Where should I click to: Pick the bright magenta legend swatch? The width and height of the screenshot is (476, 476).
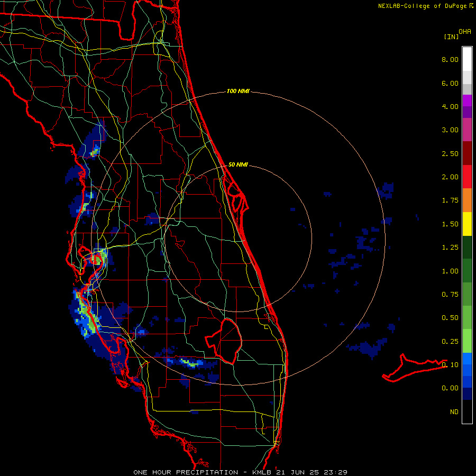(467, 100)
